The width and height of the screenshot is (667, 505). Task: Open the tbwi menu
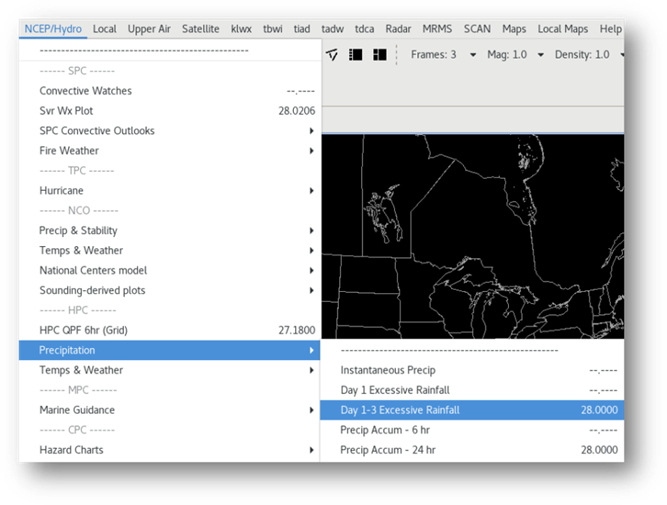coord(273,29)
